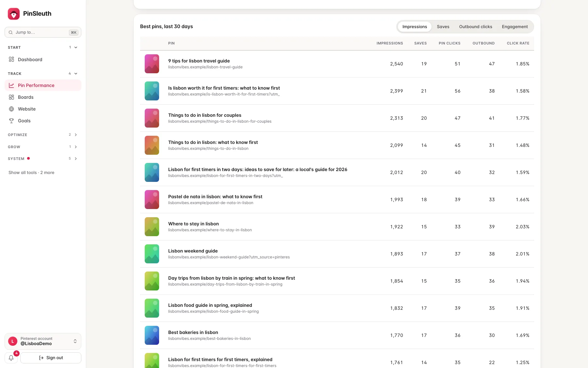Viewport: 588px width, 368px height.
Task: Click the Goals trophy icon
Action: click(11, 121)
